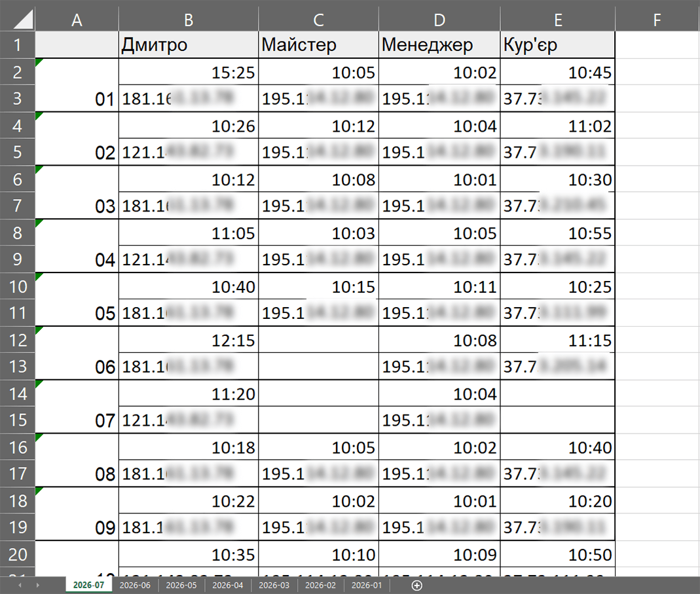700x594 pixels.
Task: Click the 'Дмитро' header cell
Action: pyautogui.click(x=189, y=45)
